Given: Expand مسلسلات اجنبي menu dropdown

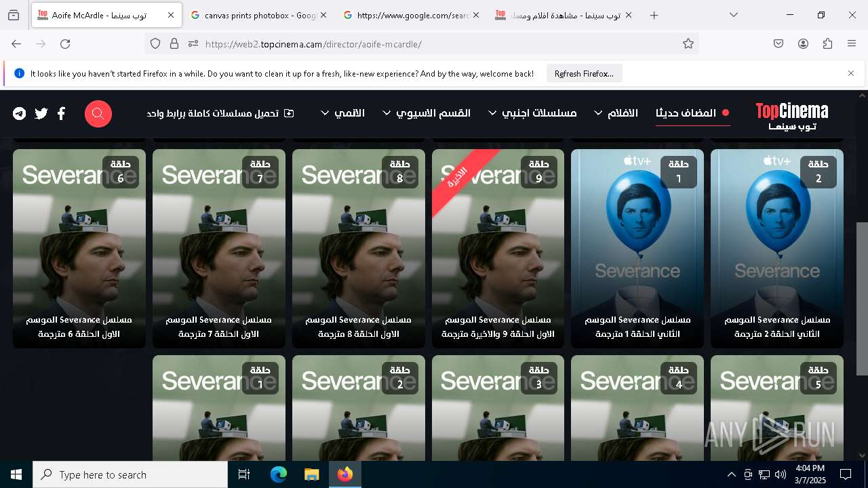Looking at the screenshot, I should (532, 113).
